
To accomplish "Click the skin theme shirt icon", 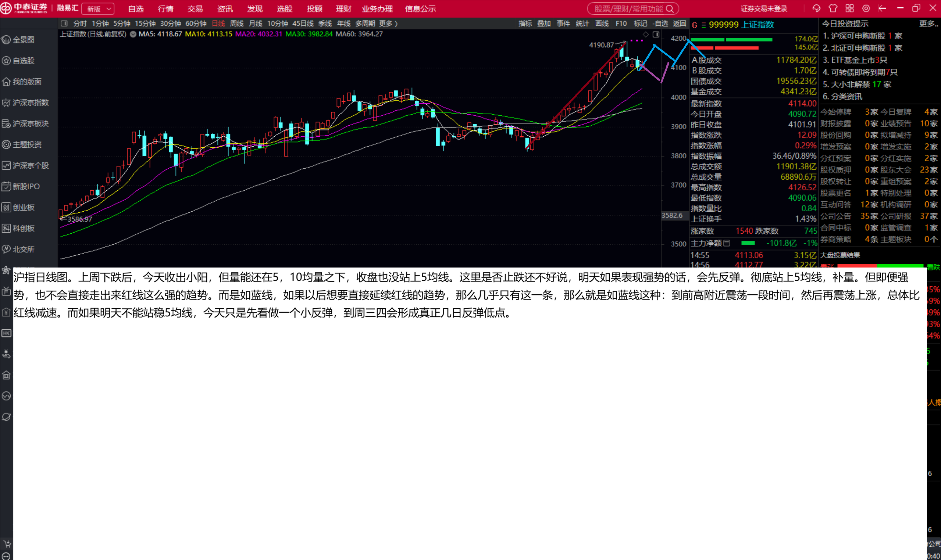I will 833,8.
